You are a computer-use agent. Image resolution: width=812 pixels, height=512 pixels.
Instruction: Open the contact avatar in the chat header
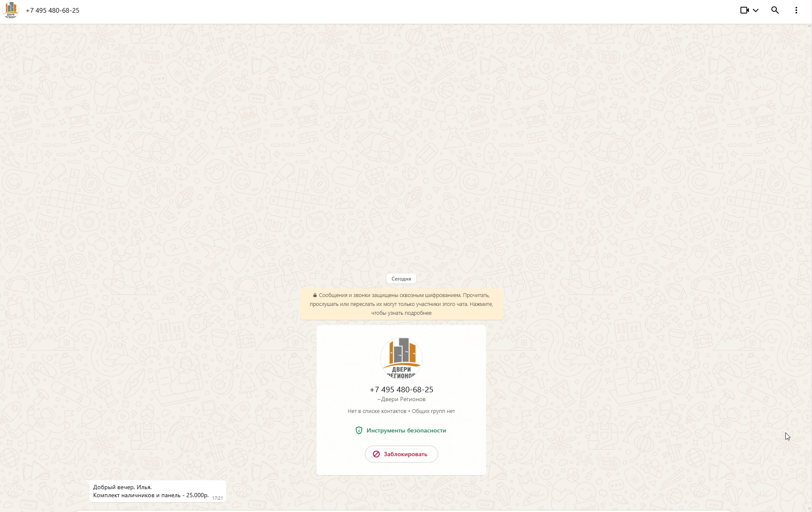pos(11,10)
